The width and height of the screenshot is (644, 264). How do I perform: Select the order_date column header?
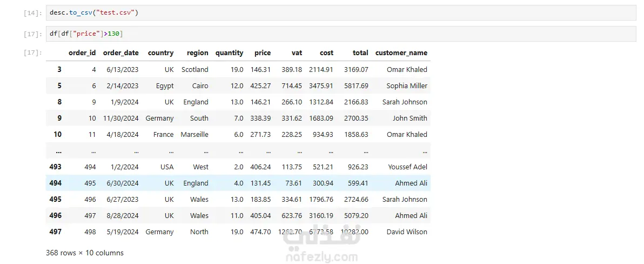tap(121, 52)
